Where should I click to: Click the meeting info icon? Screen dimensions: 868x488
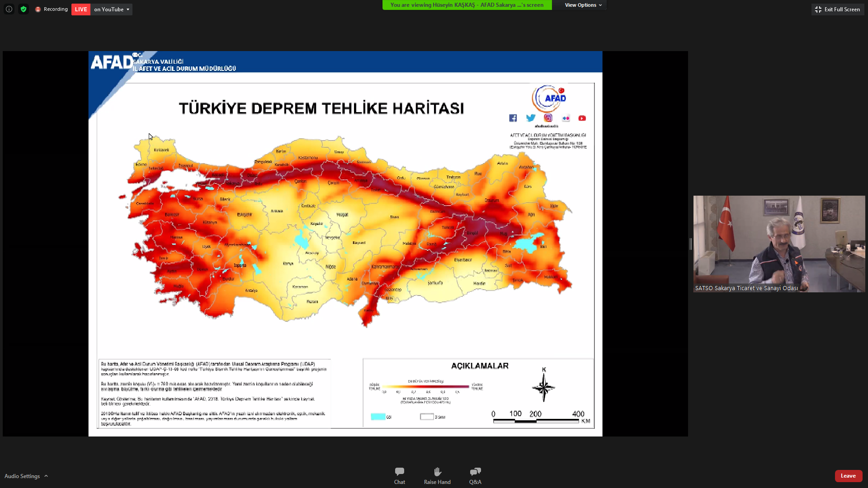(9, 9)
